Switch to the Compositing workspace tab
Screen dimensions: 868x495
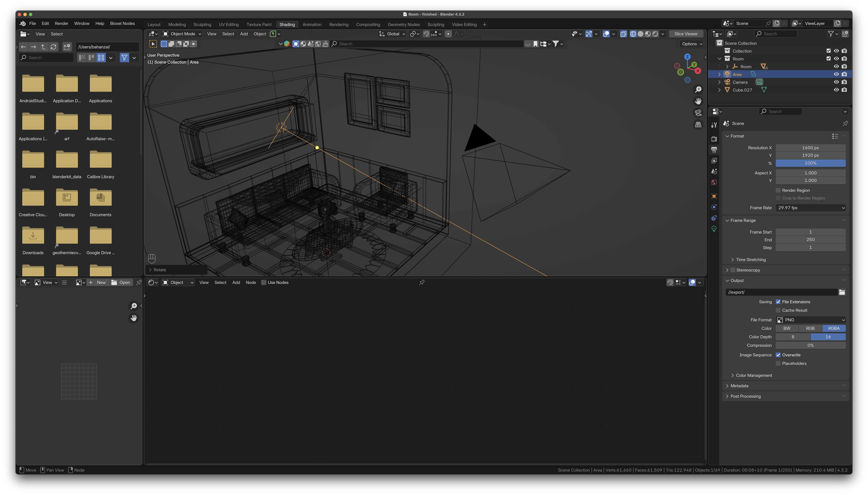tap(368, 24)
